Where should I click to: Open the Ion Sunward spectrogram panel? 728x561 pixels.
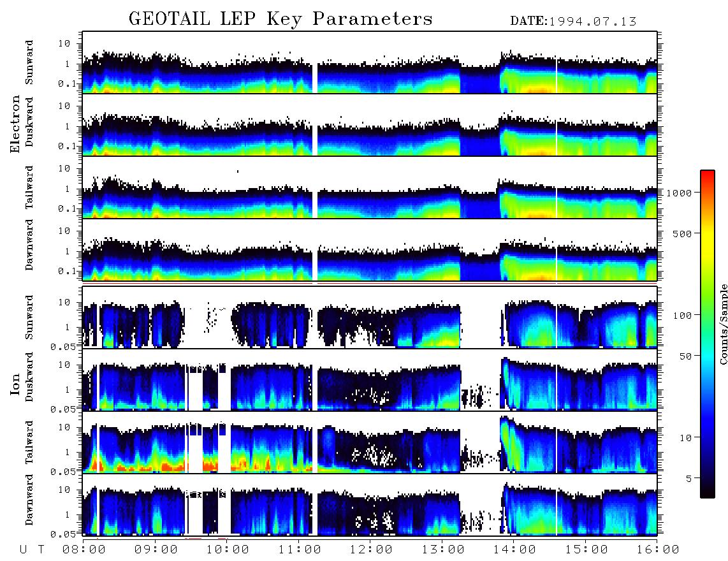(370, 317)
